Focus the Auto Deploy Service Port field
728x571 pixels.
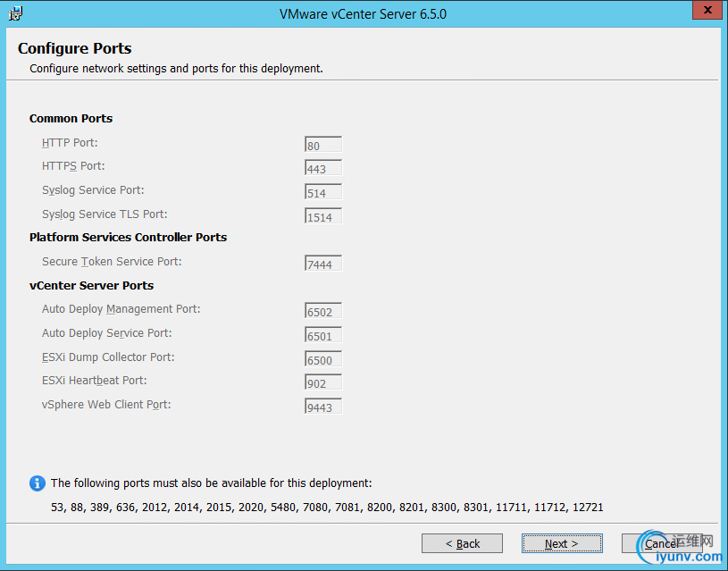[x=322, y=335]
